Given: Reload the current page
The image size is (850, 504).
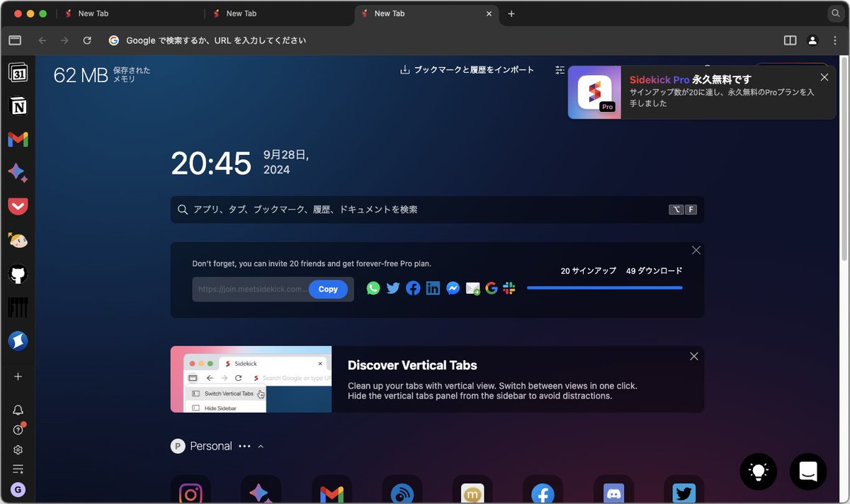Looking at the screenshot, I should [x=87, y=40].
